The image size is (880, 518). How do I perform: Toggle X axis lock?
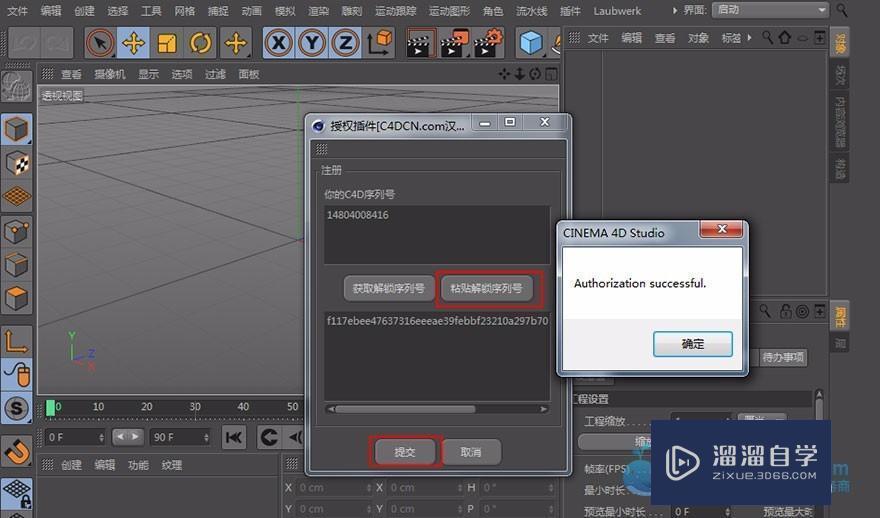[279, 43]
